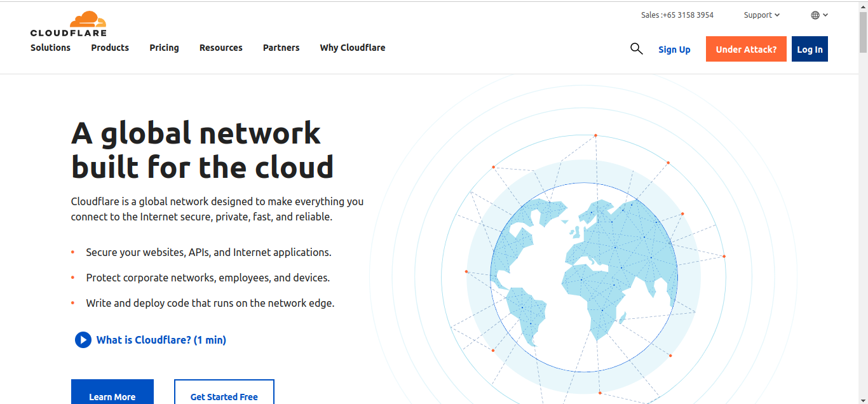
Task: Click What is Cloudflare? (1 min) link
Action: tap(161, 340)
